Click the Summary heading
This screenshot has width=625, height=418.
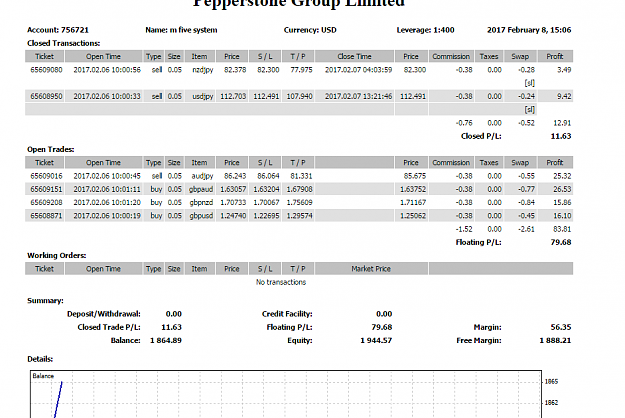45,301
